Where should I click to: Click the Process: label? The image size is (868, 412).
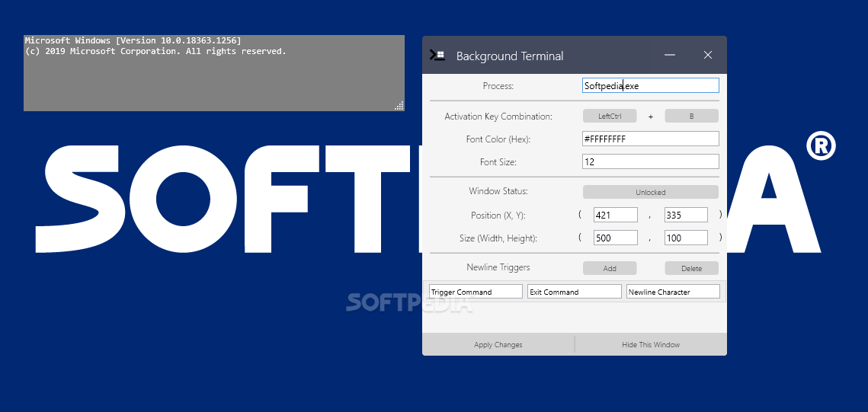498,86
